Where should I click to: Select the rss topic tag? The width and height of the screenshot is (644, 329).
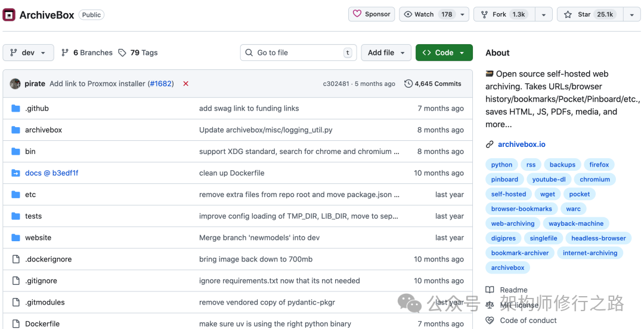point(531,165)
